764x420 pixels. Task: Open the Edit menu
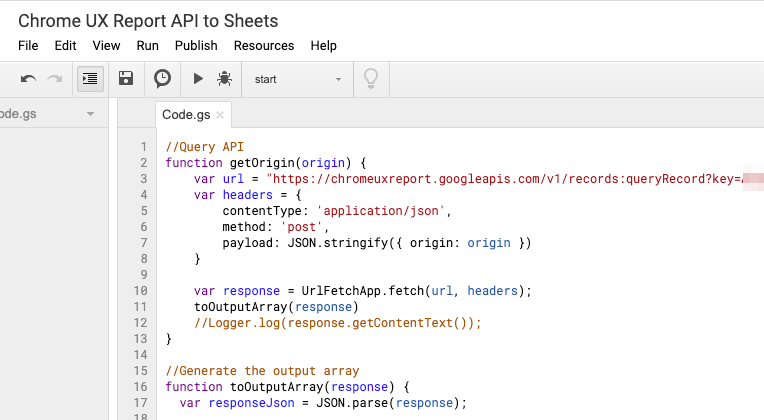coord(65,46)
